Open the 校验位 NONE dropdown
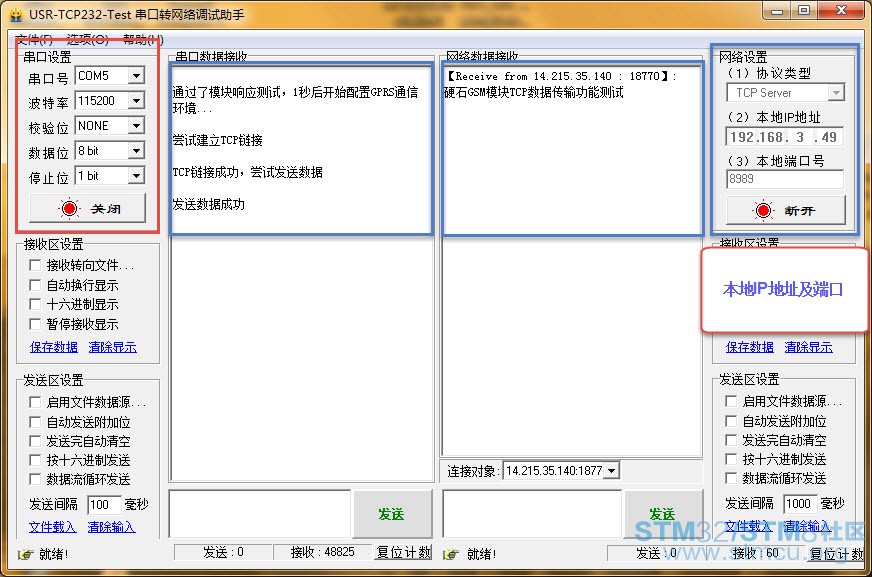Viewport: 872px width, 577px height. coord(136,126)
